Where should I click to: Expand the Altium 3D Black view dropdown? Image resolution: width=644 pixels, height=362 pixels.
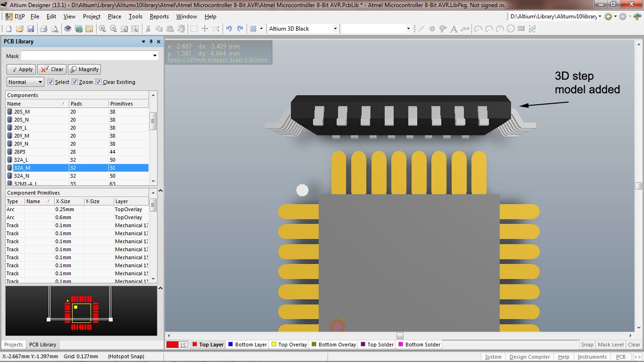point(335,29)
